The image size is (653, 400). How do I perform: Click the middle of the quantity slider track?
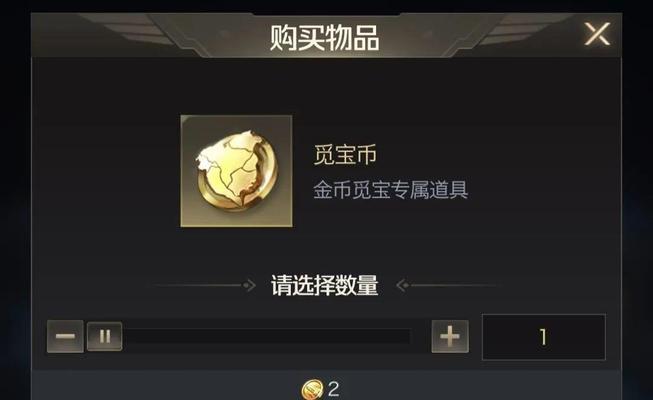pyautogui.click(x=267, y=336)
